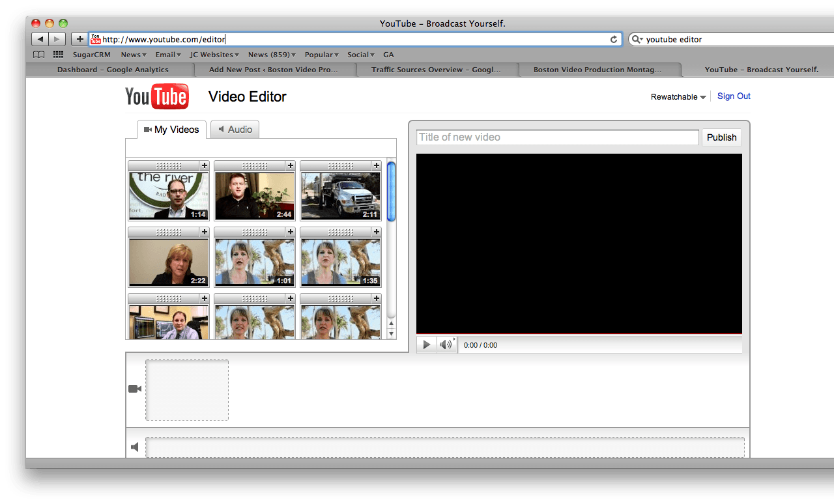834x504 pixels.
Task: Add the 1:01 video with plus icon
Action: point(290,232)
